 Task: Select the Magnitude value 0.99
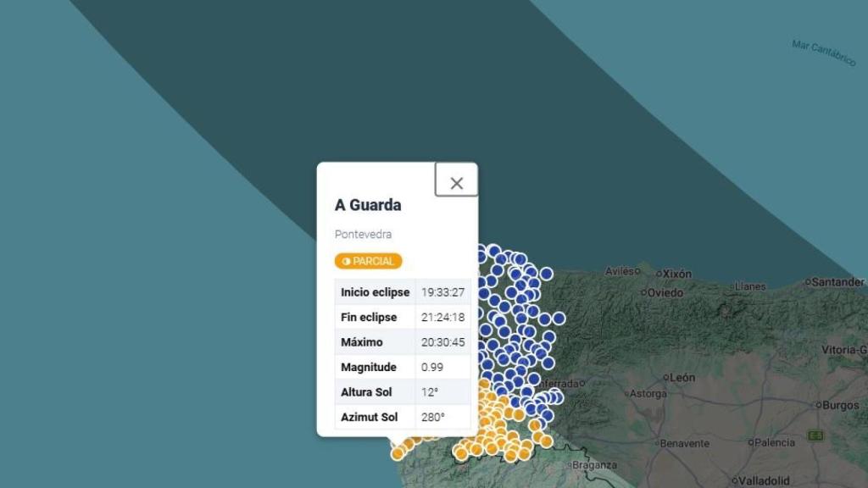432,367
